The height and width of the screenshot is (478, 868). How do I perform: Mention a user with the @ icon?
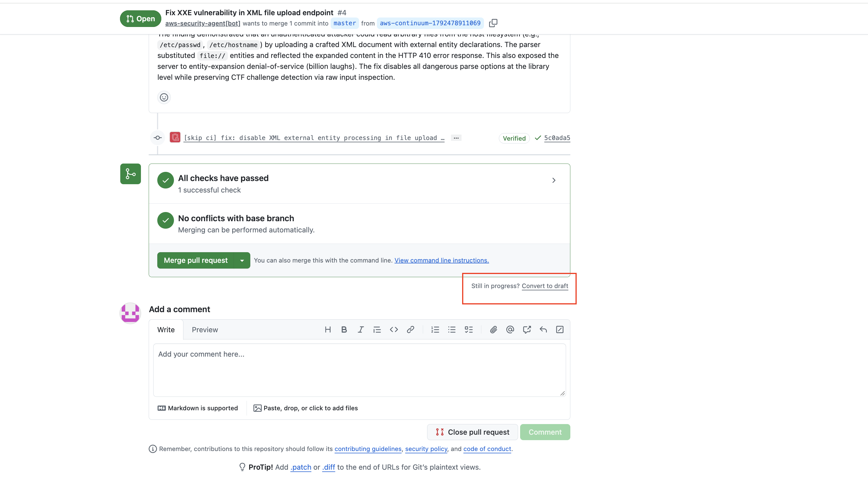[510, 329]
